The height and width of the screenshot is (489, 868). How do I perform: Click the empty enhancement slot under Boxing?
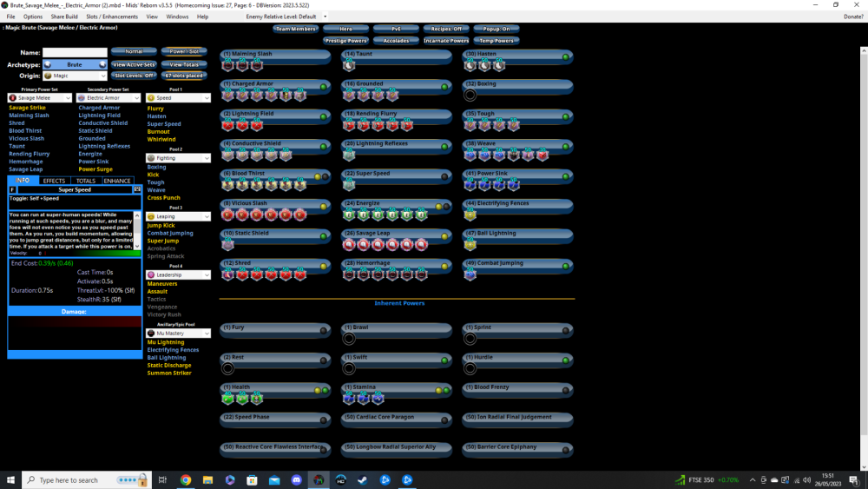click(470, 96)
